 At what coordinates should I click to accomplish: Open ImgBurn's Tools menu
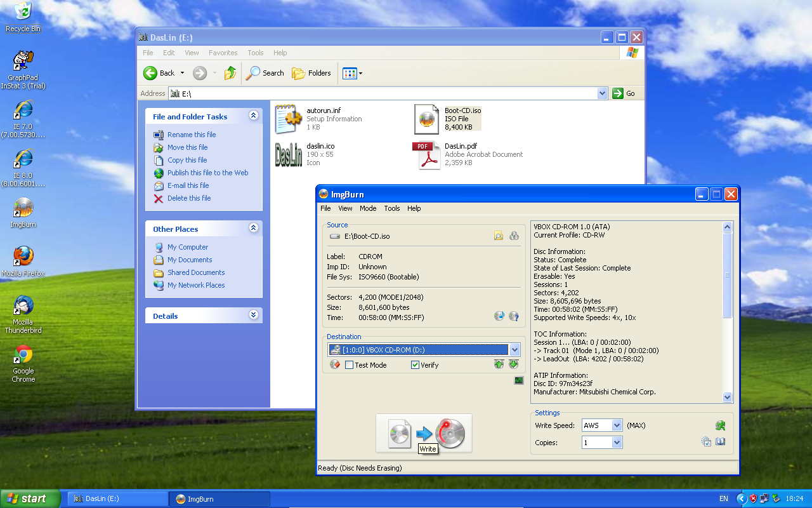coord(392,208)
